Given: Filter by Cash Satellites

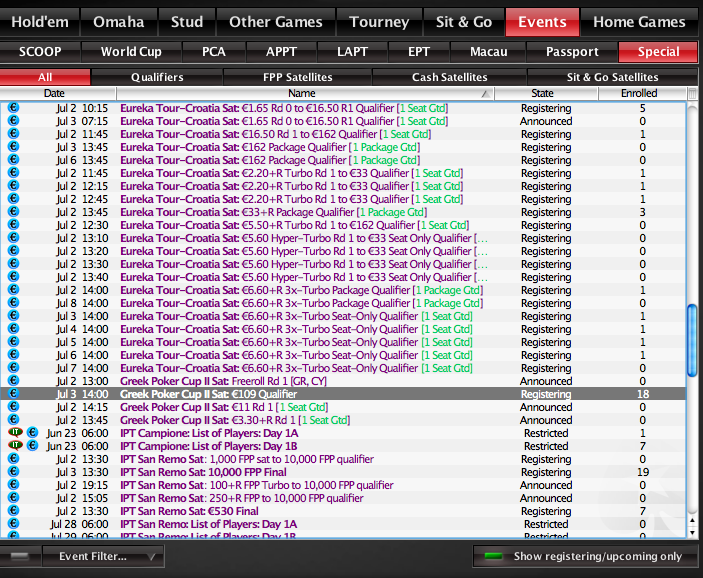Looking at the screenshot, I should point(449,77).
